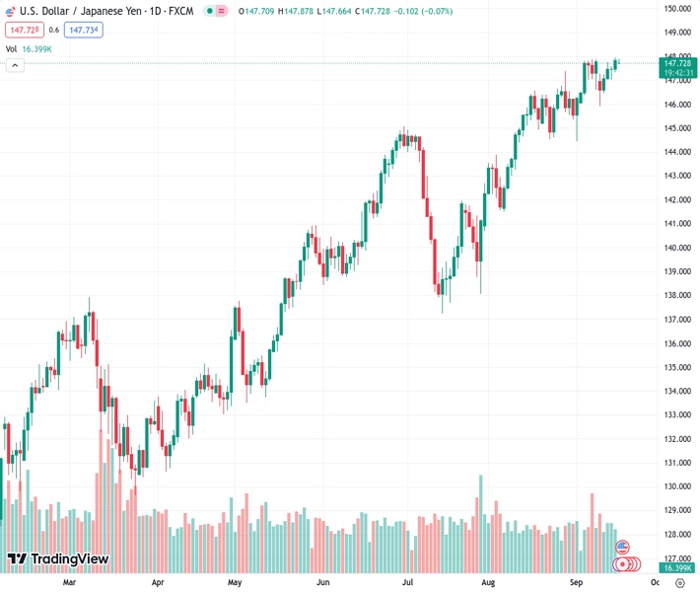The height and width of the screenshot is (592, 700).
Task: Click the blue buy price 147.734 button
Action: tap(84, 30)
